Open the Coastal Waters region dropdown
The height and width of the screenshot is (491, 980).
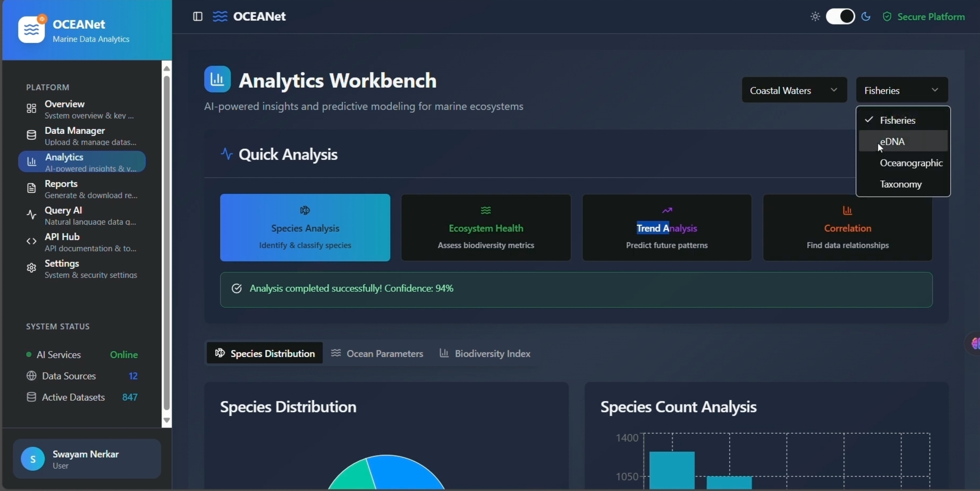[794, 90]
